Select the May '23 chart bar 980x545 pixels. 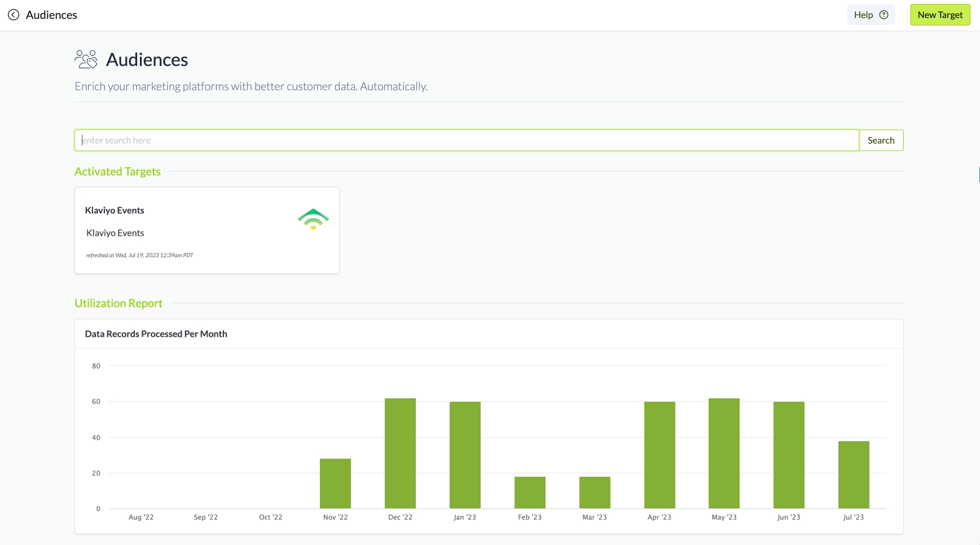pyautogui.click(x=724, y=453)
